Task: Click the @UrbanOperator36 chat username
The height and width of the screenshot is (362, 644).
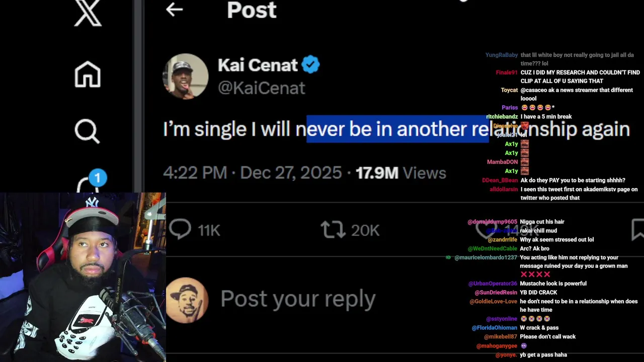Action: pyautogui.click(x=493, y=284)
